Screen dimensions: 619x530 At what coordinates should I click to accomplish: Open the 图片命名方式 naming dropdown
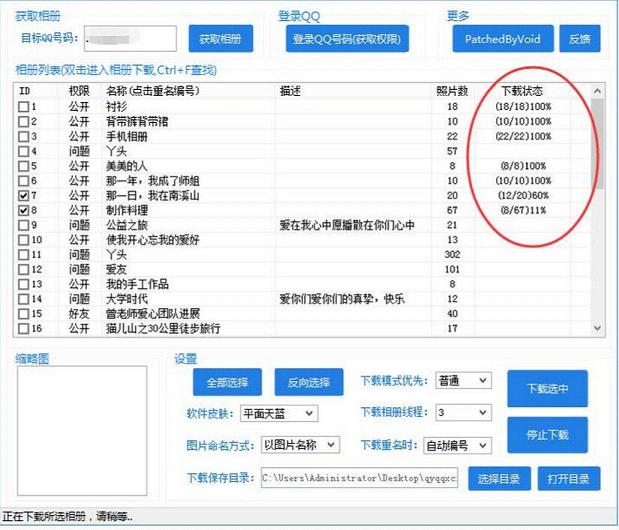(300, 445)
